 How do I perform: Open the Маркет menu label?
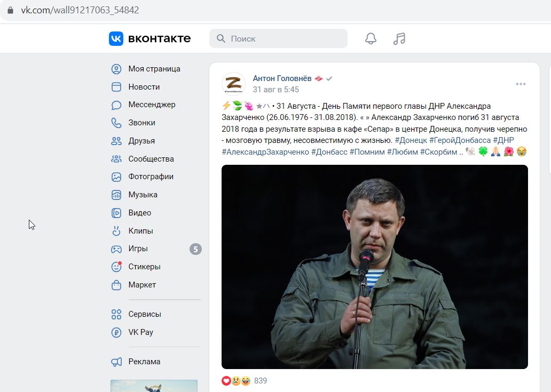coord(142,285)
